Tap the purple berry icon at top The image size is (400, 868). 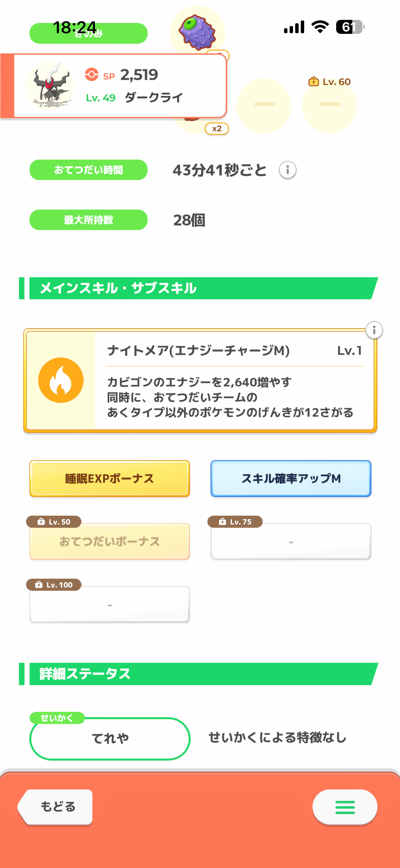coord(197,32)
